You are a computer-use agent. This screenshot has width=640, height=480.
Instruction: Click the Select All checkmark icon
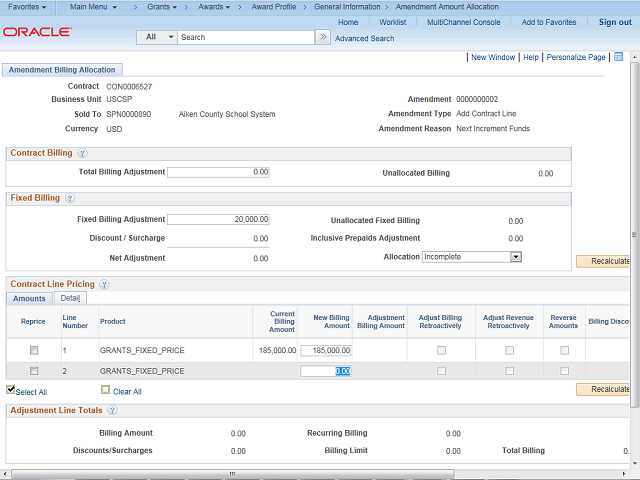coord(11,390)
